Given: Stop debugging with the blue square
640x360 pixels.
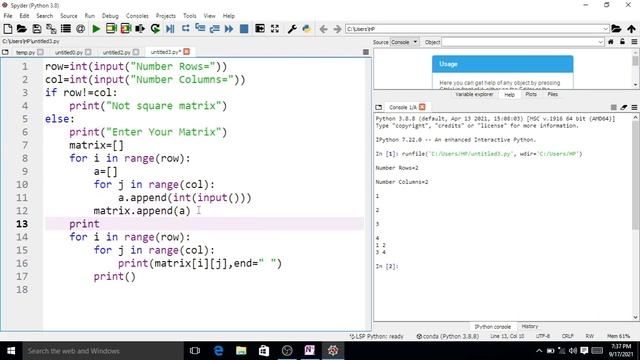Looking at the screenshot, I should pos(244,29).
